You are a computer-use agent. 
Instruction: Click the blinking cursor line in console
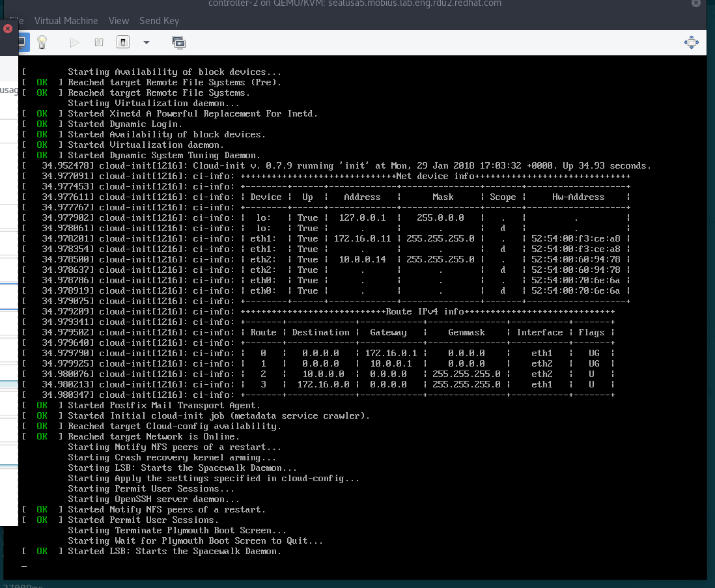pyautogui.click(x=24, y=566)
